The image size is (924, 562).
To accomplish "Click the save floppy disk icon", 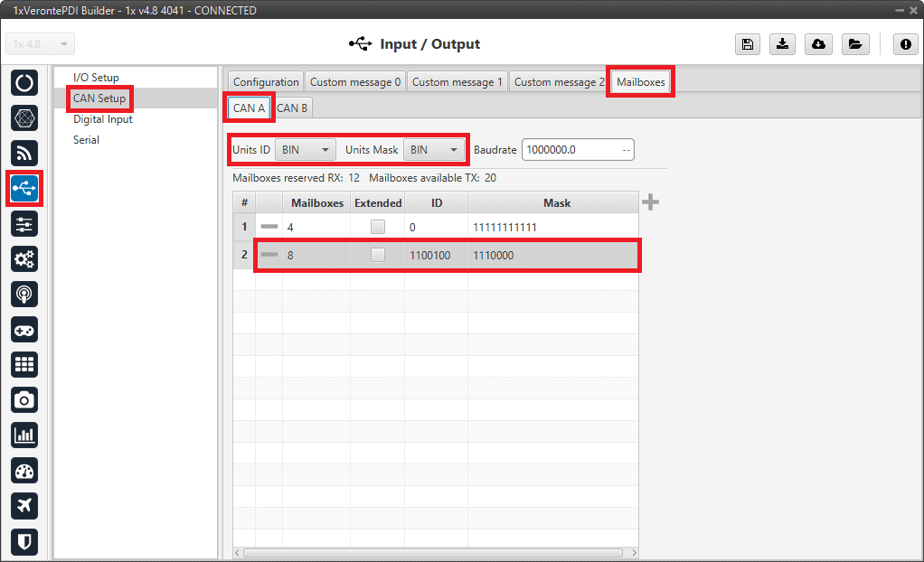I will tap(748, 44).
